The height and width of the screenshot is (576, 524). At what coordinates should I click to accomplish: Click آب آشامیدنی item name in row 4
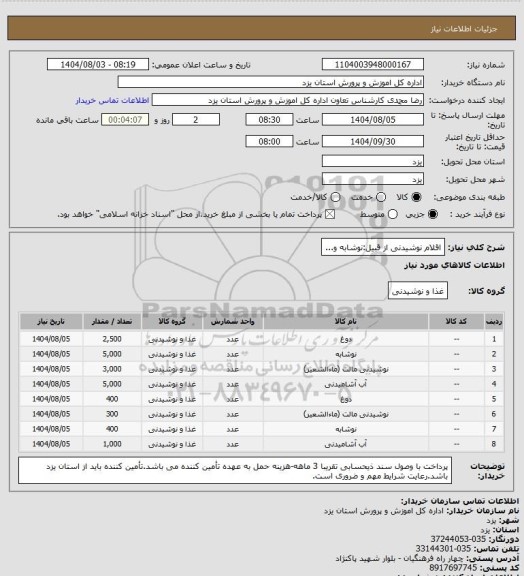pos(346,384)
